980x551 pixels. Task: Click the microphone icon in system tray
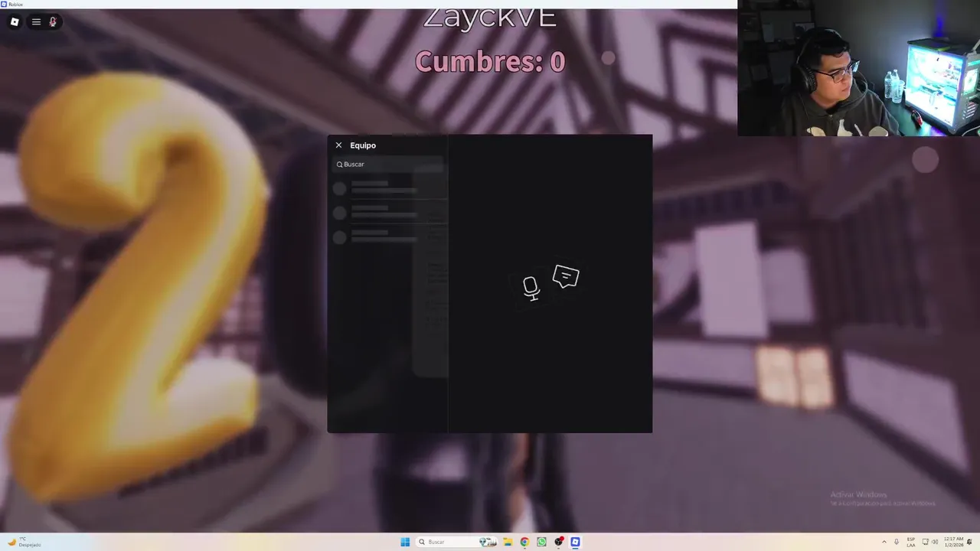(x=897, y=542)
